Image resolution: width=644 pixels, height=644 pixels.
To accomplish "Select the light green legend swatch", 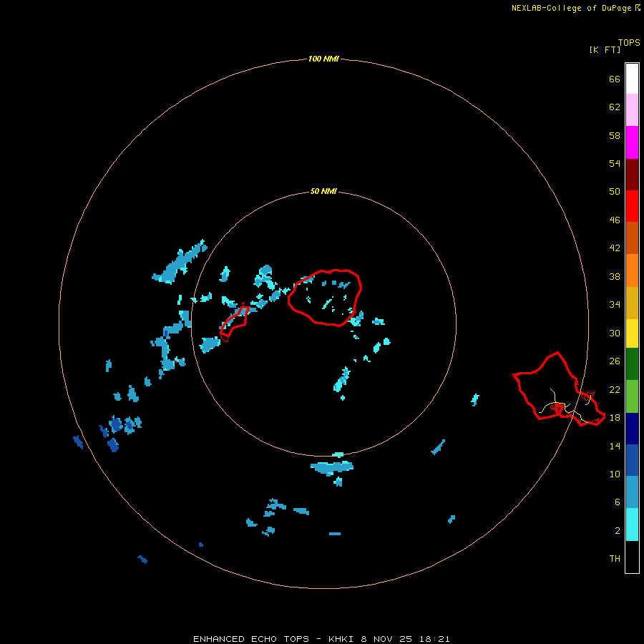I will pos(632,396).
